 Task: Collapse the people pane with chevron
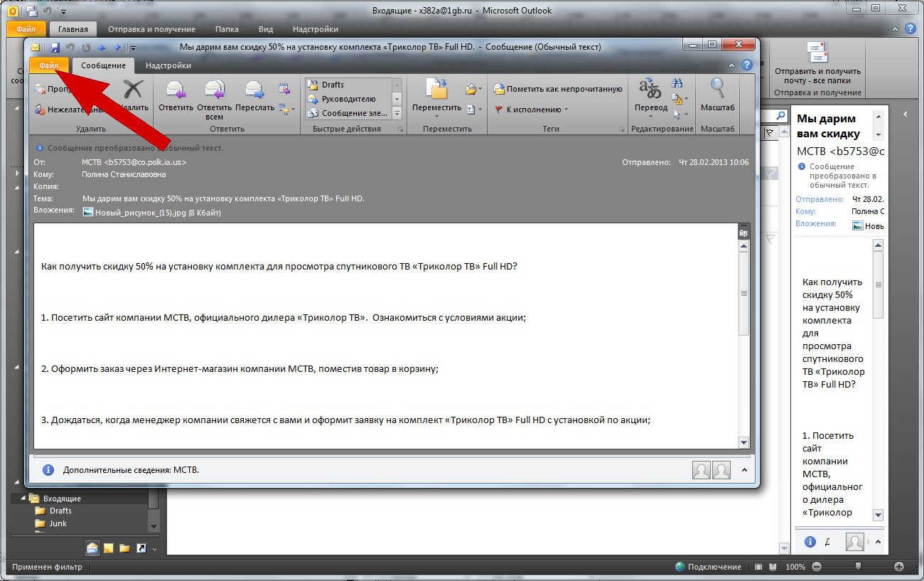coord(744,470)
